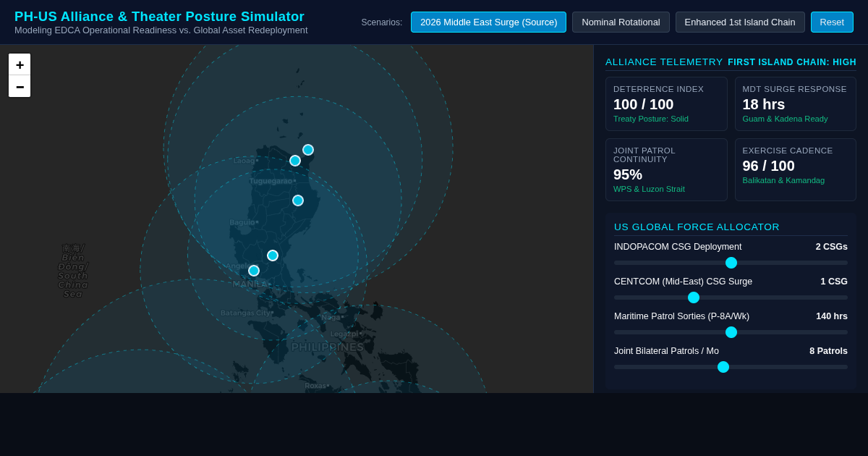868x456 pixels.
Task: Click the Roxas city label on map
Action: (x=316, y=386)
